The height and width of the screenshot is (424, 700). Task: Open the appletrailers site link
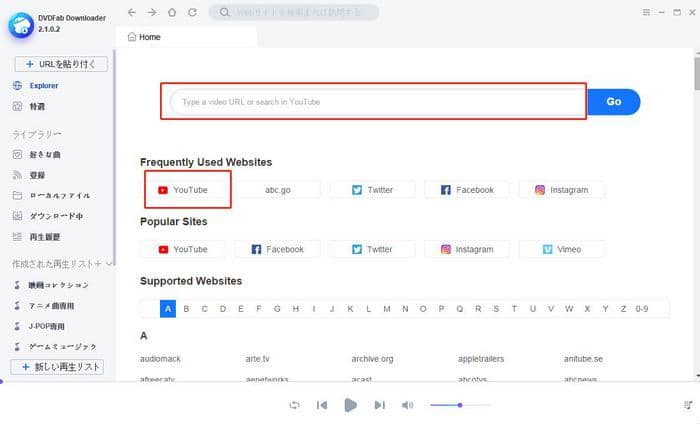pos(481,359)
